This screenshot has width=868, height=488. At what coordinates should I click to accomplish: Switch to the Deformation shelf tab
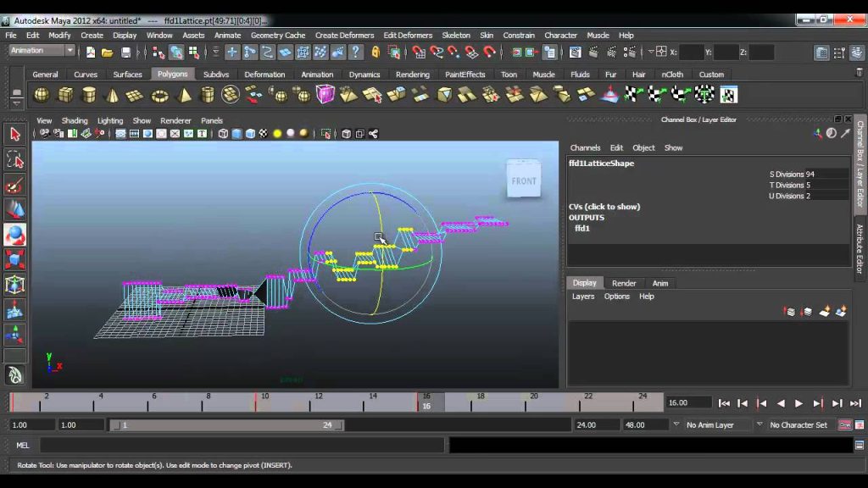(x=264, y=75)
